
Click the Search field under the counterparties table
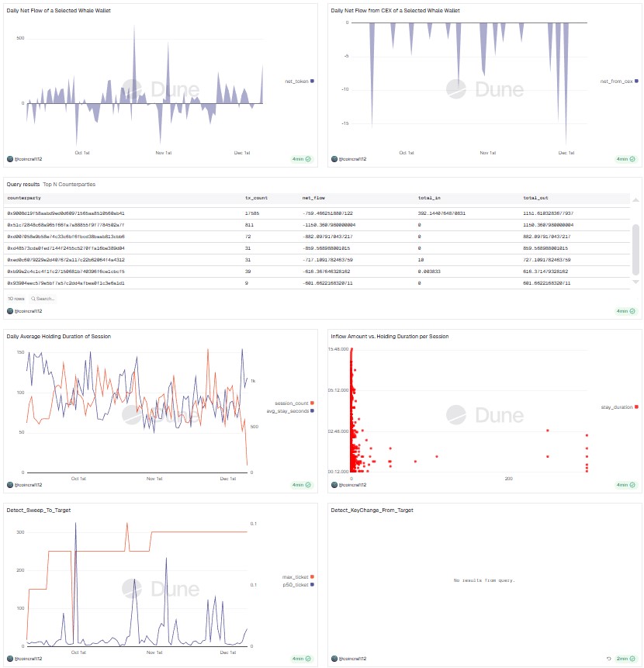tap(43, 299)
